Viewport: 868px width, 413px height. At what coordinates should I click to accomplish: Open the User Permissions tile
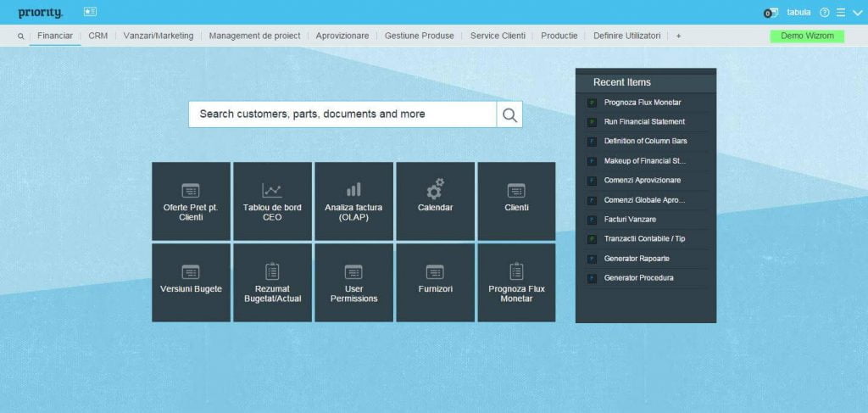(x=353, y=283)
